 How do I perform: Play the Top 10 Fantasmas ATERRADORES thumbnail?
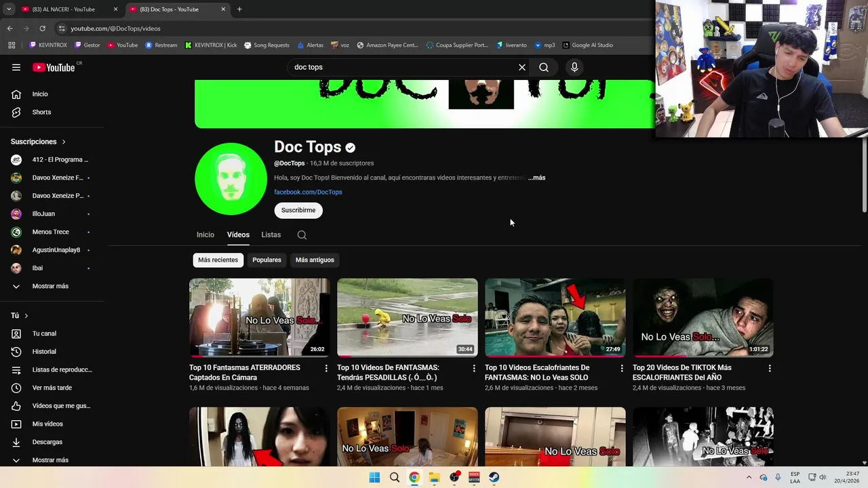259,317
